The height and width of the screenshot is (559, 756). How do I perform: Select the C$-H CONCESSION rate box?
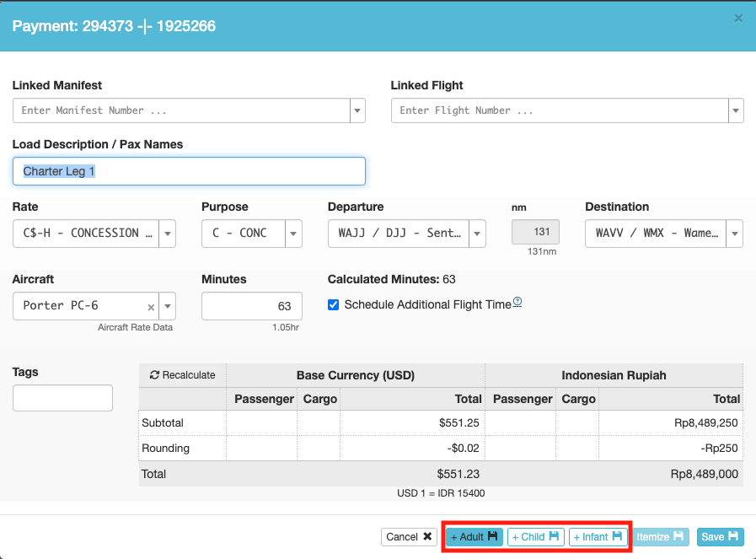pyautogui.click(x=86, y=234)
